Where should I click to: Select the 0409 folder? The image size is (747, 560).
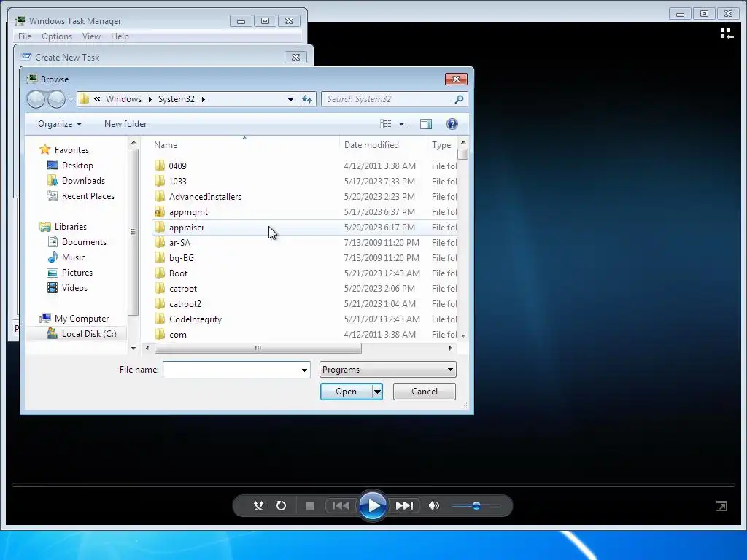(177, 166)
